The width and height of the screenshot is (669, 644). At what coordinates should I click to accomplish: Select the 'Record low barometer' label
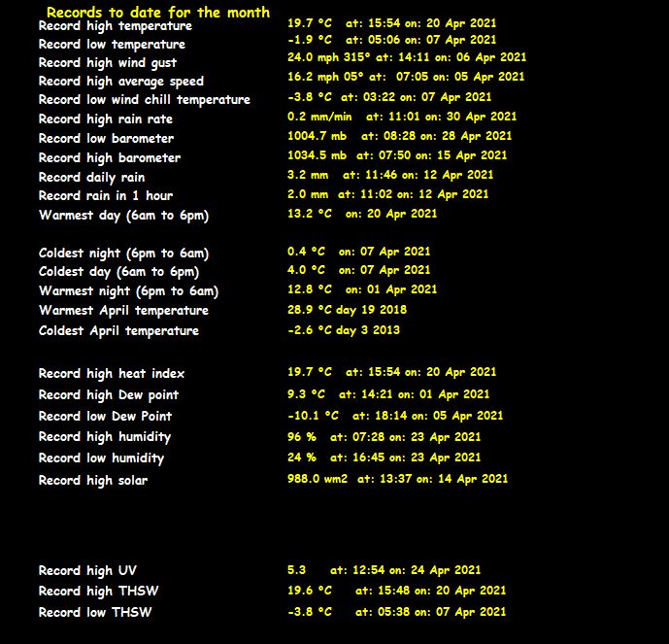tap(106, 139)
